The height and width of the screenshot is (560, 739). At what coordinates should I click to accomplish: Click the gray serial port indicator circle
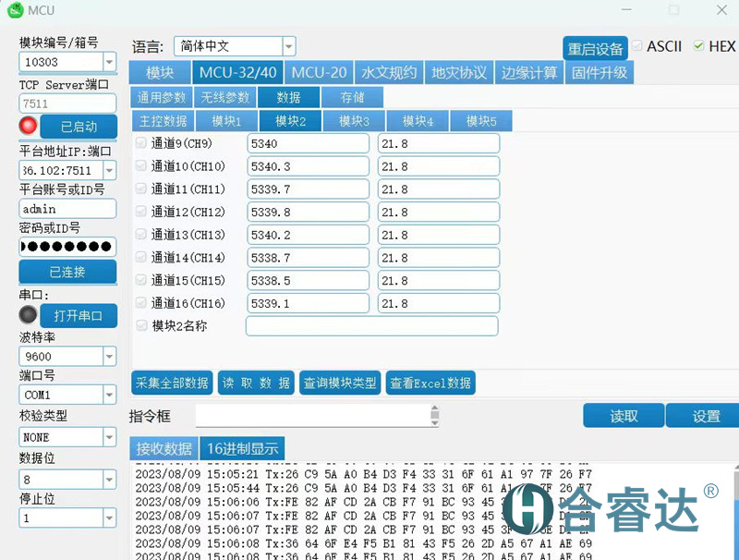click(x=28, y=315)
